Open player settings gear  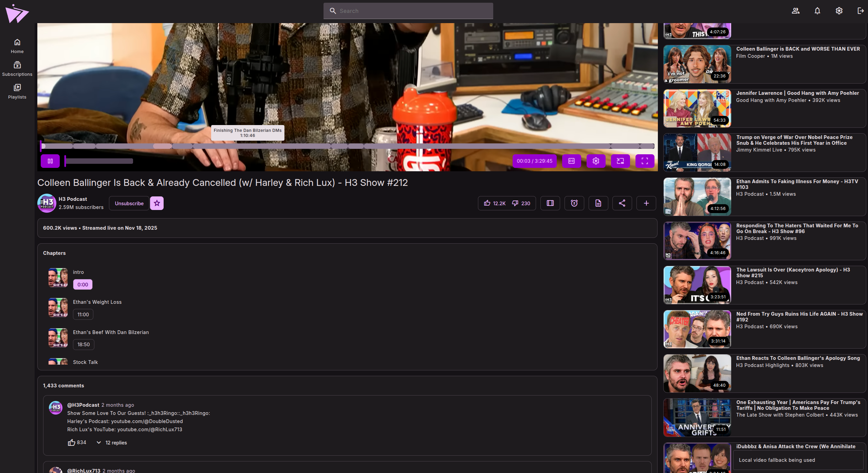596,161
